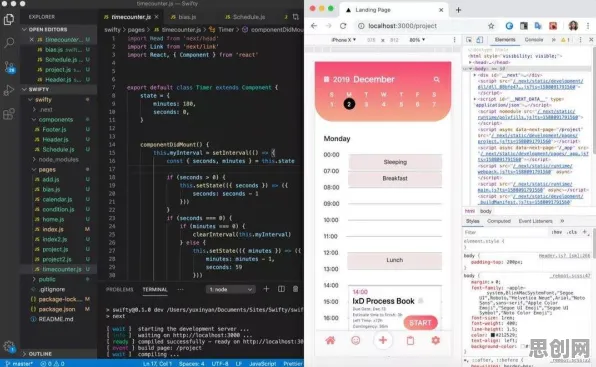The image size is (596, 367).
Task: Tap the clipboard icon in app footer
Action: pyautogui.click(x=410, y=340)
